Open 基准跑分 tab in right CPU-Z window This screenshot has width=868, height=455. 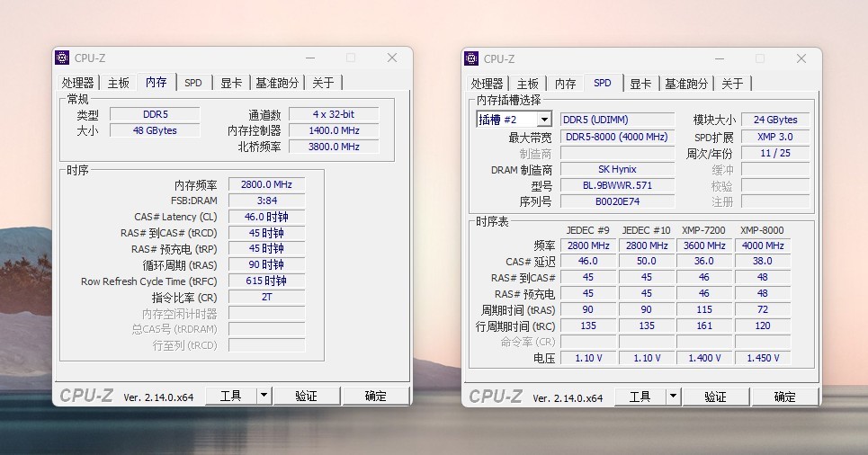pos(686,84)
